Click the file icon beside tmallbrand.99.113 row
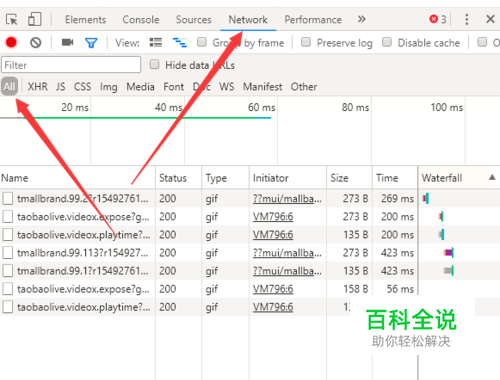 pos(8,253)
